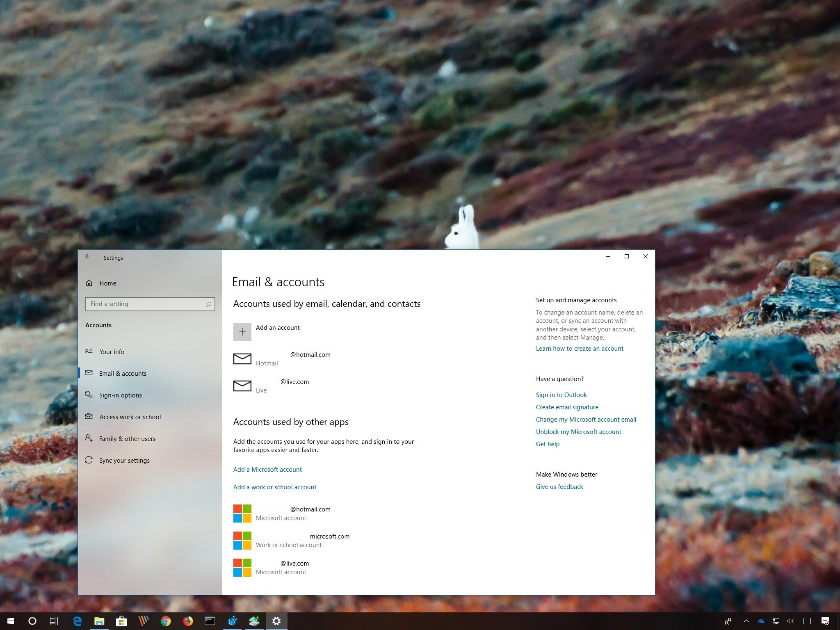Click the Your info sidebar icon
Screen dimensions: 840x630
(x=89, y=352)
